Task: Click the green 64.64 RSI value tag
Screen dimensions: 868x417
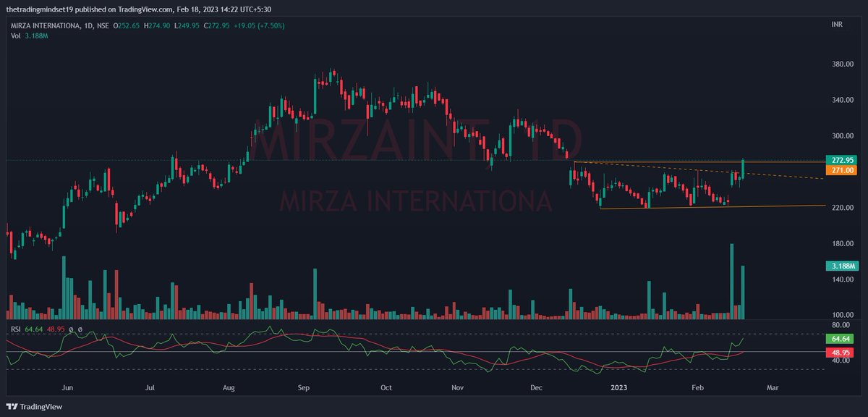Action: (x=839, y=337)
